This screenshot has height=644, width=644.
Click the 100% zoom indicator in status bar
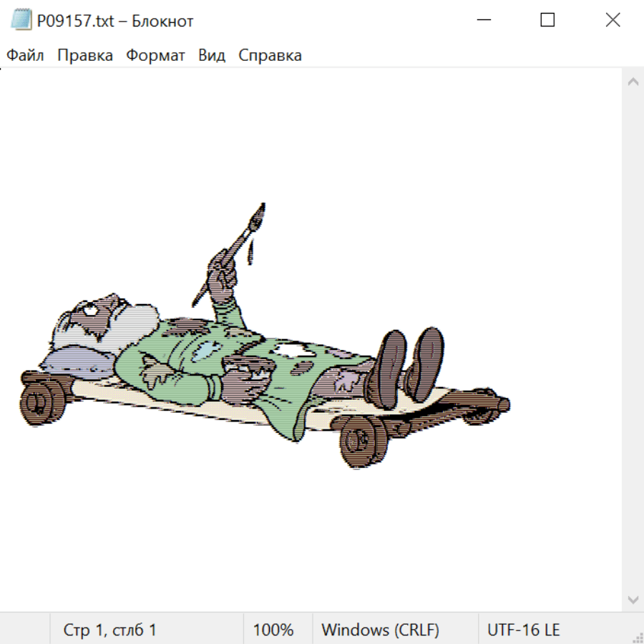click(273, 630)
